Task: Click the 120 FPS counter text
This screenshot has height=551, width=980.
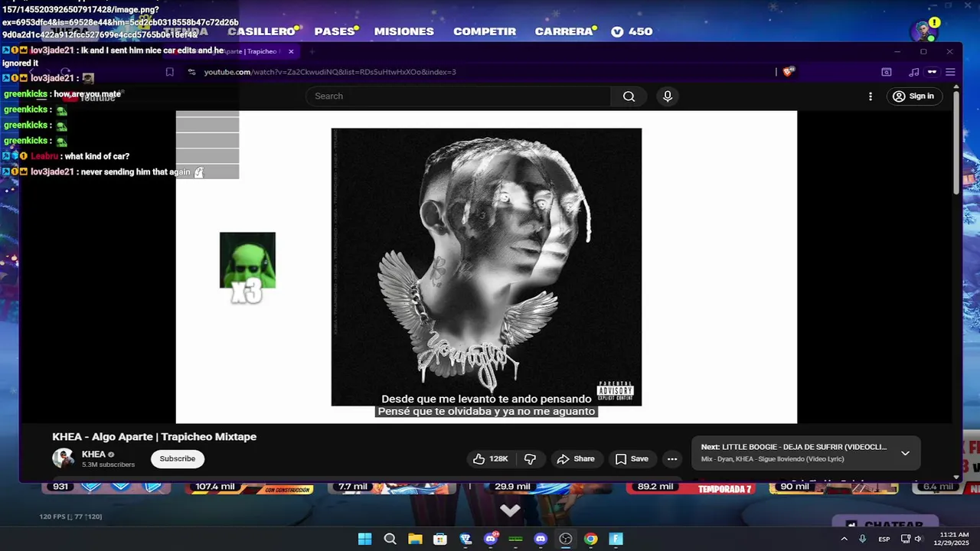Action: [x=70, y=517]
